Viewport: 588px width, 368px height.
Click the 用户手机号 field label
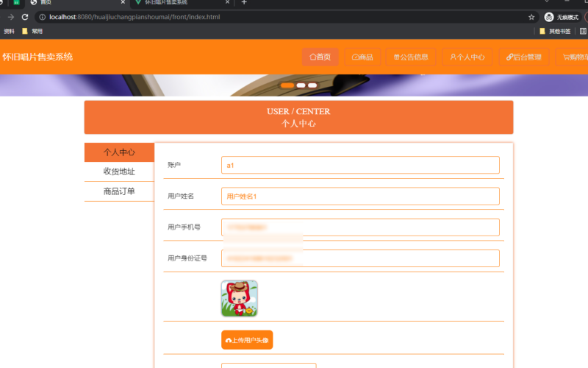(184, 227)
